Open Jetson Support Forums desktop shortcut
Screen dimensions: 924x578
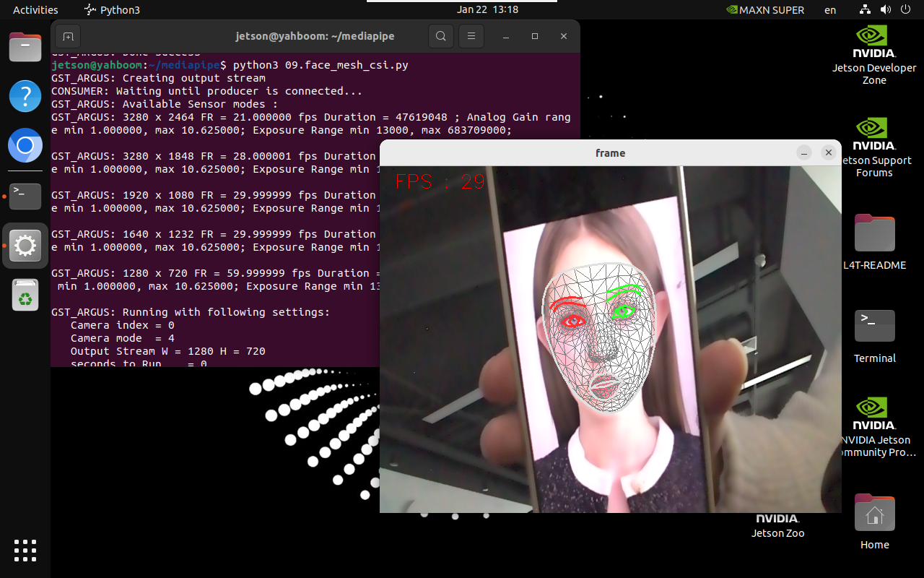pyautogui.click(x=874, y=148)
